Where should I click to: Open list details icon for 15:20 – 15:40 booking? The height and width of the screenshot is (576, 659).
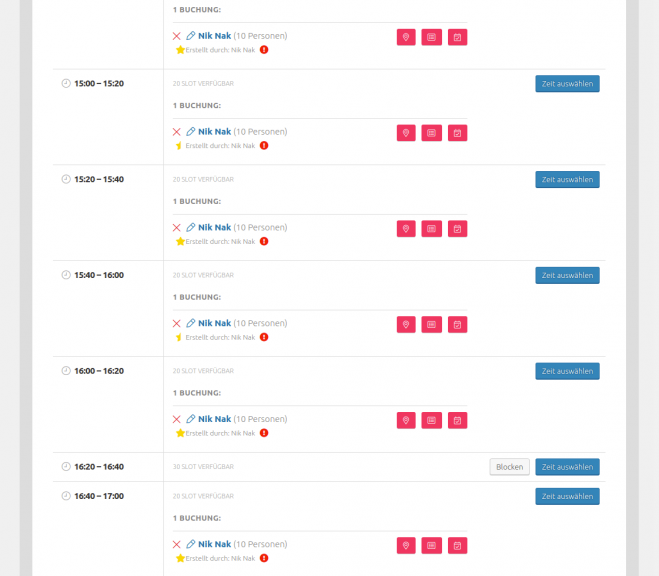click(x=432, y=229)
